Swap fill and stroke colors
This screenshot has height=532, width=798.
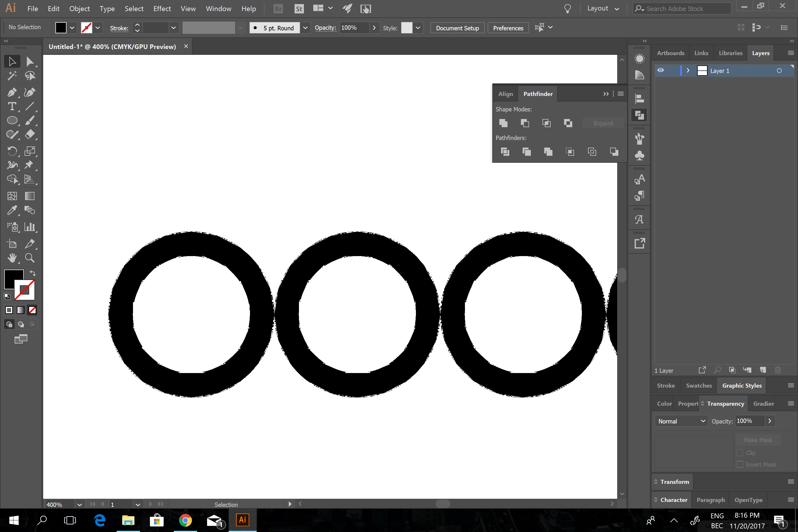[33, 273]
